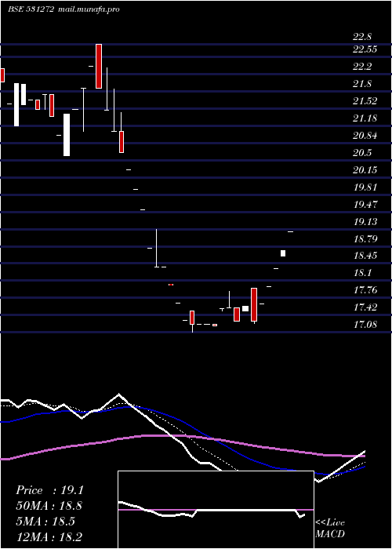Click the 19.13 price level label
Image resolution: width=392 pixels, height=549 pixels.
coord(365,221)
